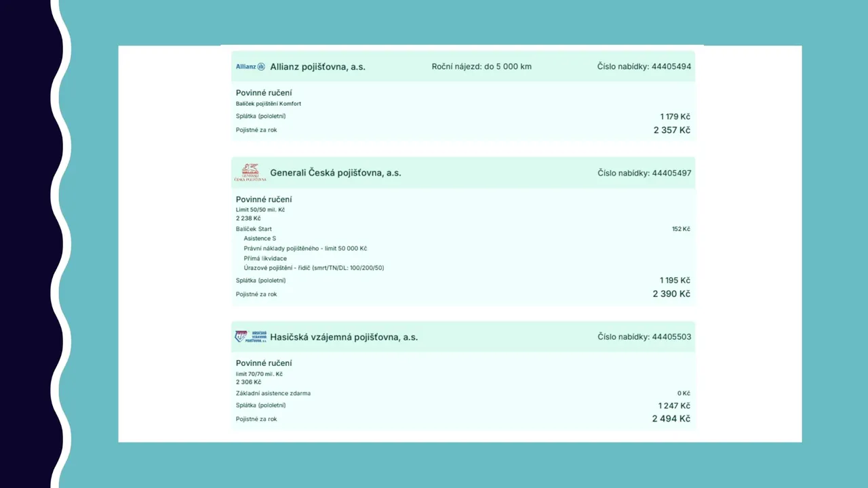Click "Balíček pojištění Komfort"

pos(269,104)
